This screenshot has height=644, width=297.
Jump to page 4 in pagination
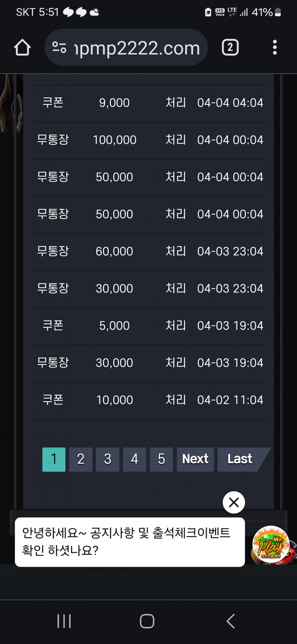pyautogui.click(x=135, y=459)
